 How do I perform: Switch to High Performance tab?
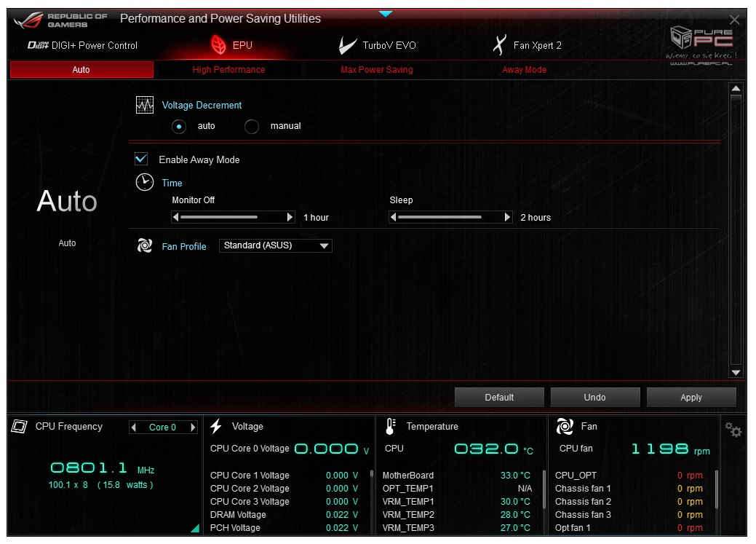click(228, 70)
